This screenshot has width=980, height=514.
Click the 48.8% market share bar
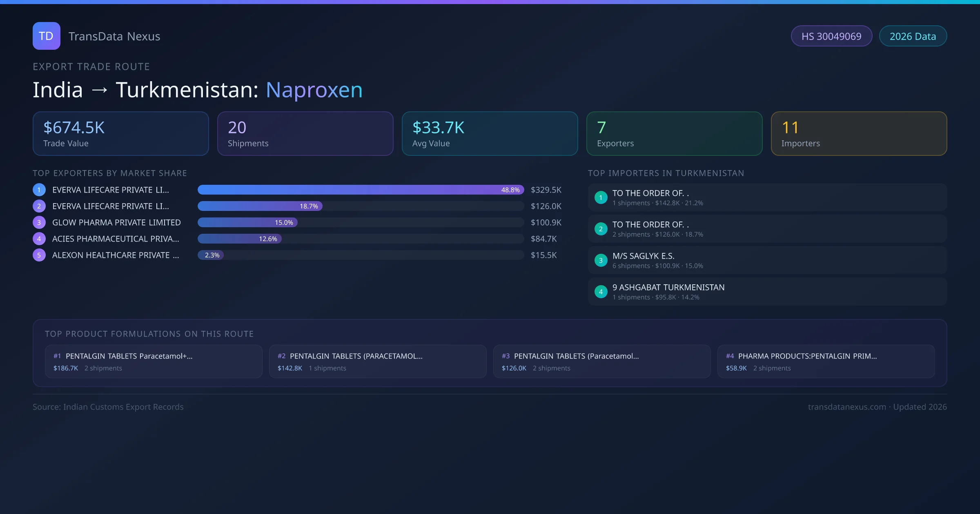pyautogui.click(x=360, y=190)
